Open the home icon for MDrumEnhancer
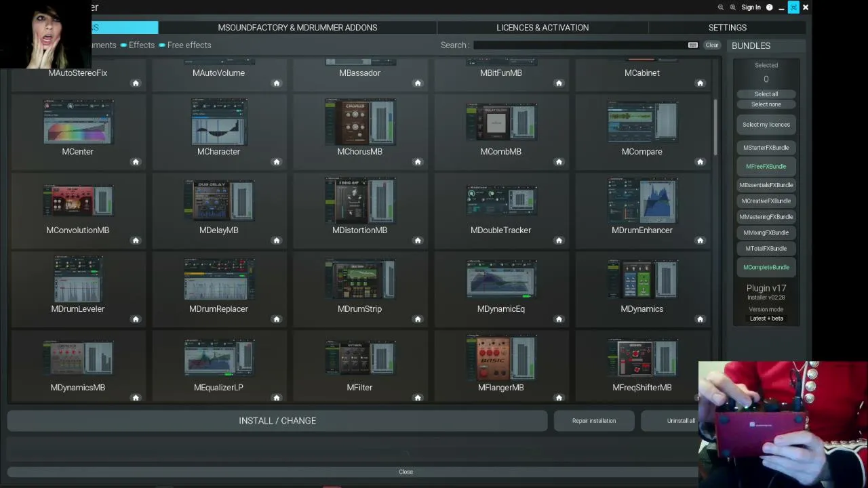The height and width of the screenshot is (488, 868). pos(700,241)
